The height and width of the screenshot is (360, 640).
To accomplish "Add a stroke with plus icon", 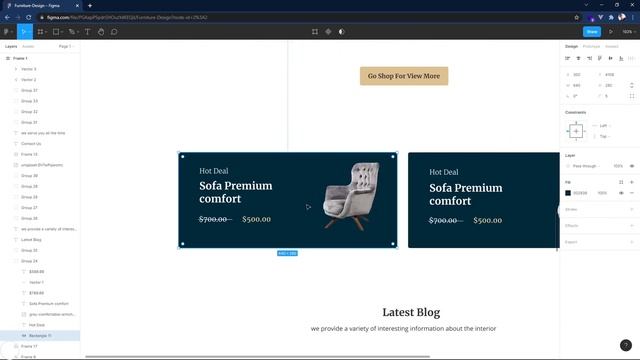I will (x=632, y=209).
